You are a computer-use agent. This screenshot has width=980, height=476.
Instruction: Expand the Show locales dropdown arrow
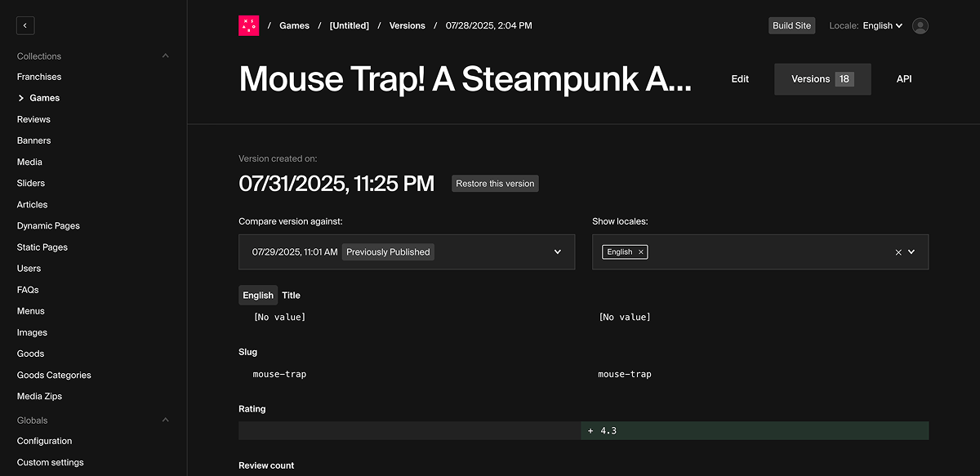point(911,252)
